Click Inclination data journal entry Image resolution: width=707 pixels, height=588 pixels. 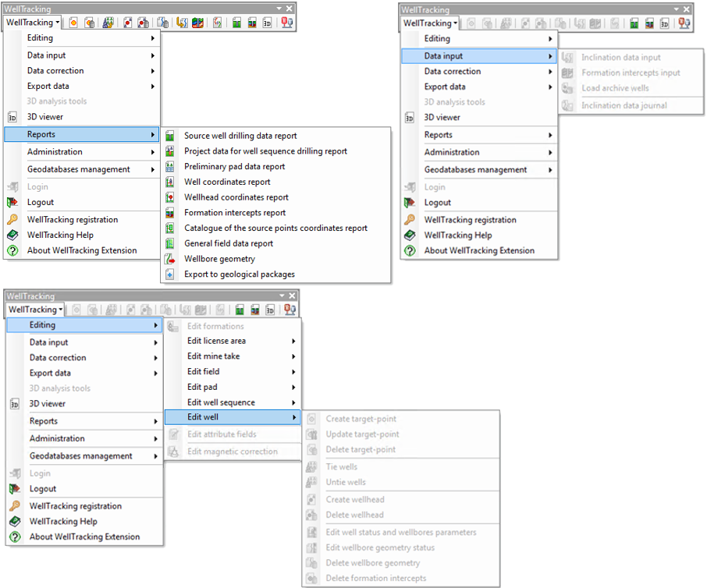pos(631,105)
